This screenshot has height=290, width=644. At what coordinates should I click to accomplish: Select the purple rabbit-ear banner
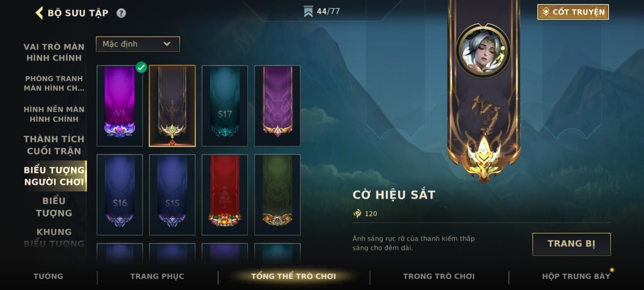coord(277,106)
